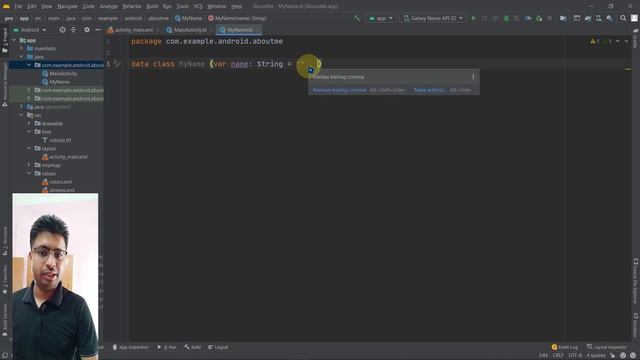Collapse the res folder
Viewport: 640px width, 360px height.
pyautogui.click(x=22, y=115)
